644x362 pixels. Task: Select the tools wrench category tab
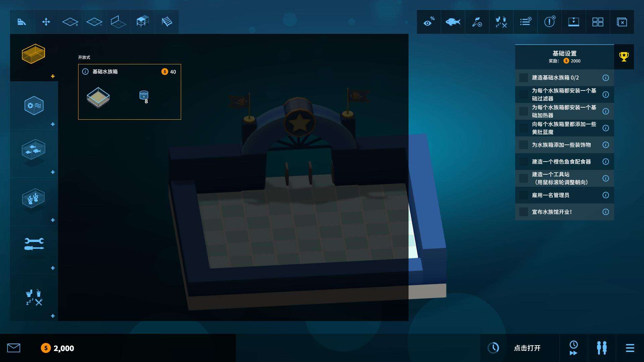(x=34, y=245)
